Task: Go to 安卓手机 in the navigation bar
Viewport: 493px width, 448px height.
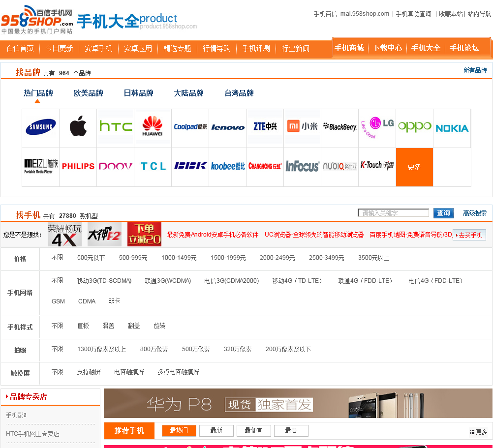Action: [98, 48]
